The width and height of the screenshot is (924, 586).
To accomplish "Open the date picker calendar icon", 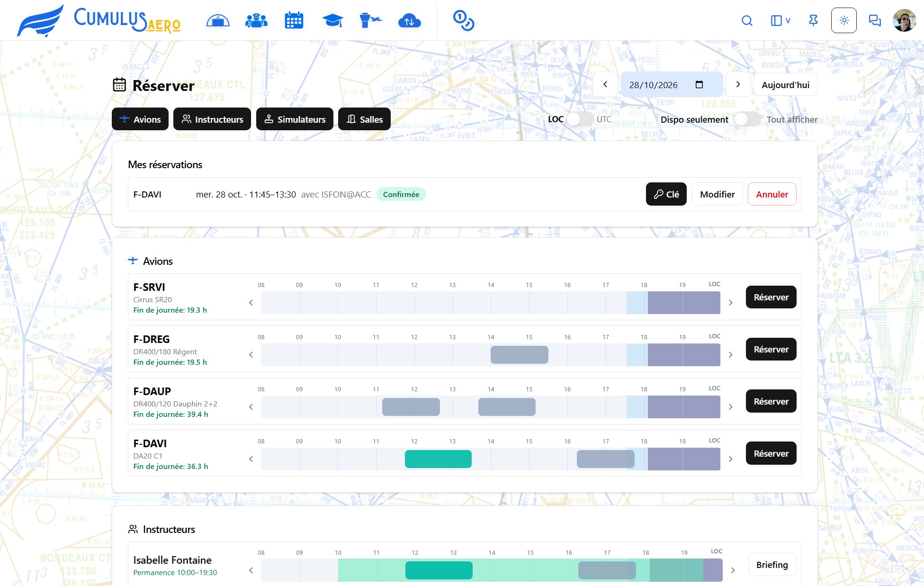I will point(699,85).
